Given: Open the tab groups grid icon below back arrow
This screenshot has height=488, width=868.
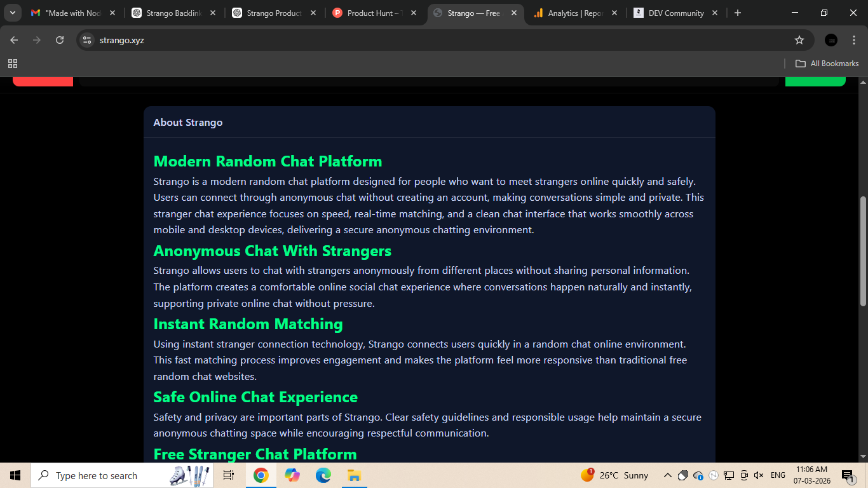Looking at the screenshot, I should (13, 64).
